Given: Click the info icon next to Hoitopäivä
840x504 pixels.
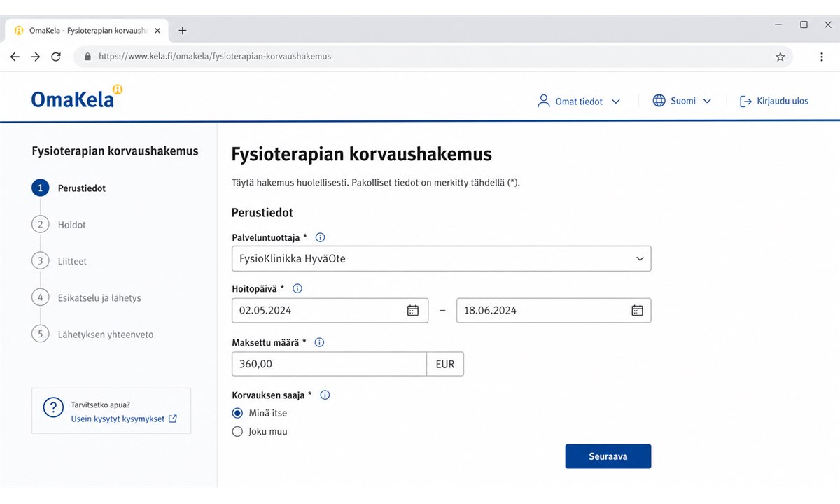Looking at the screenshot, I should 297,288.
